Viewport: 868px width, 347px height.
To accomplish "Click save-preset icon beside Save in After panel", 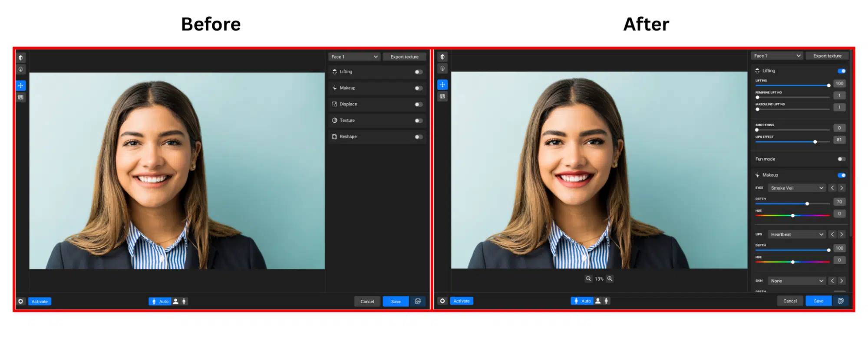I will click(x=841, y=301).
